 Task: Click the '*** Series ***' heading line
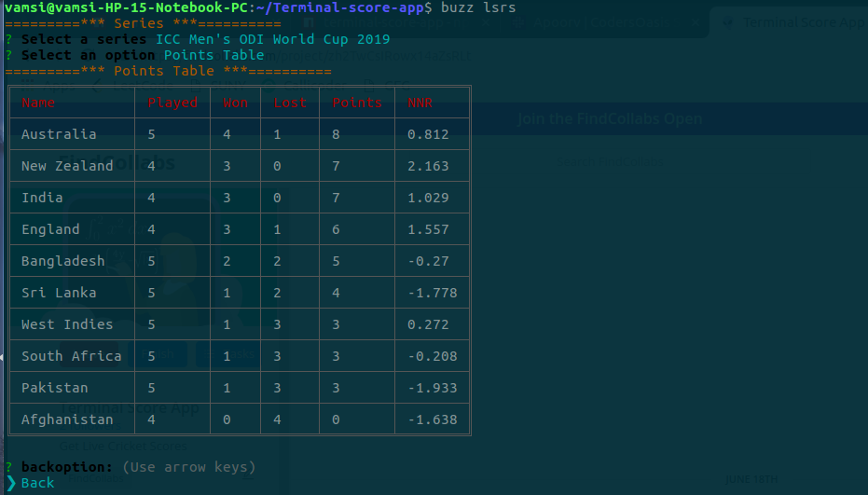coord(143,23)
